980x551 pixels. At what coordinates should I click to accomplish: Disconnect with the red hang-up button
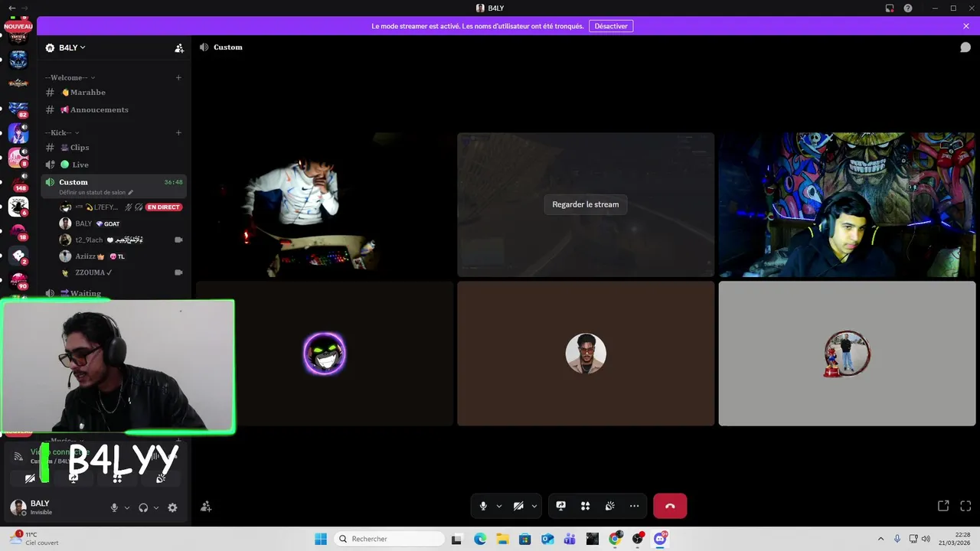[x=670, y=506]
